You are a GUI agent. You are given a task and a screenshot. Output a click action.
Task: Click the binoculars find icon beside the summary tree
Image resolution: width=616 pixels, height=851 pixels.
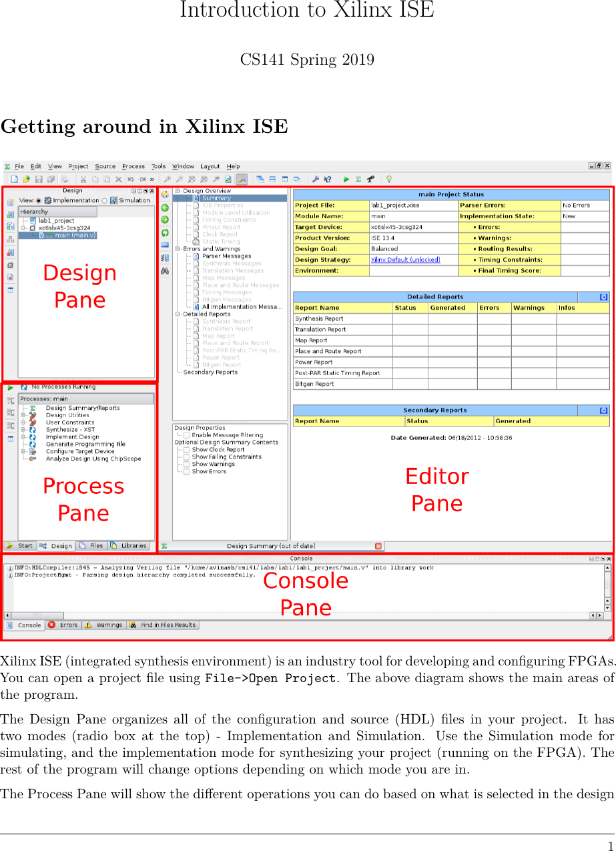tap(164, 270)
